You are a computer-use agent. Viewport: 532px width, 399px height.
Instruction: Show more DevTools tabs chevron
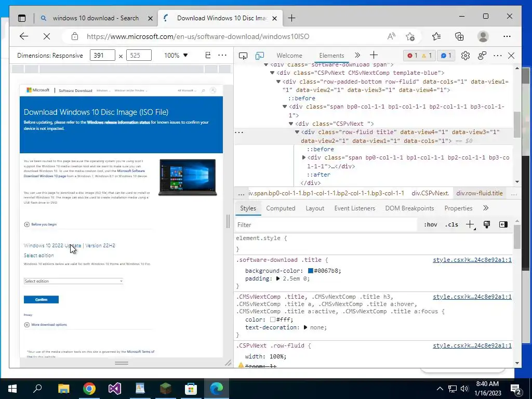(357, 55)
